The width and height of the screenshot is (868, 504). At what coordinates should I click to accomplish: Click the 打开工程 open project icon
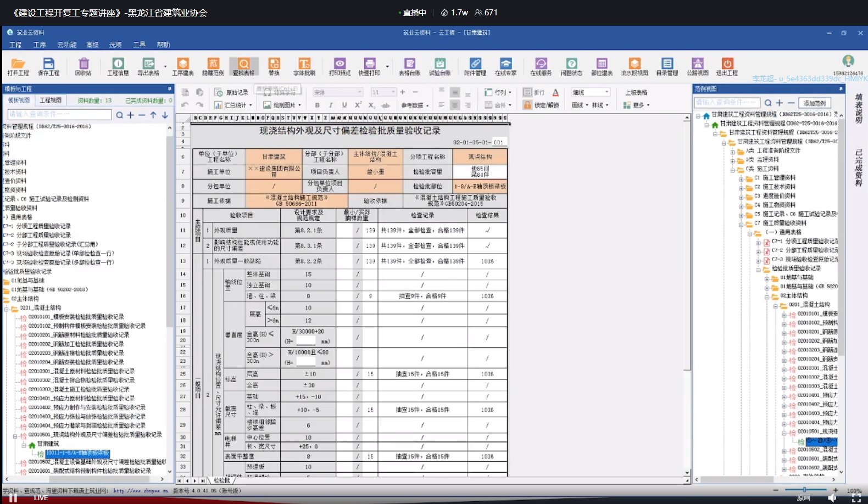coord(18,66)
